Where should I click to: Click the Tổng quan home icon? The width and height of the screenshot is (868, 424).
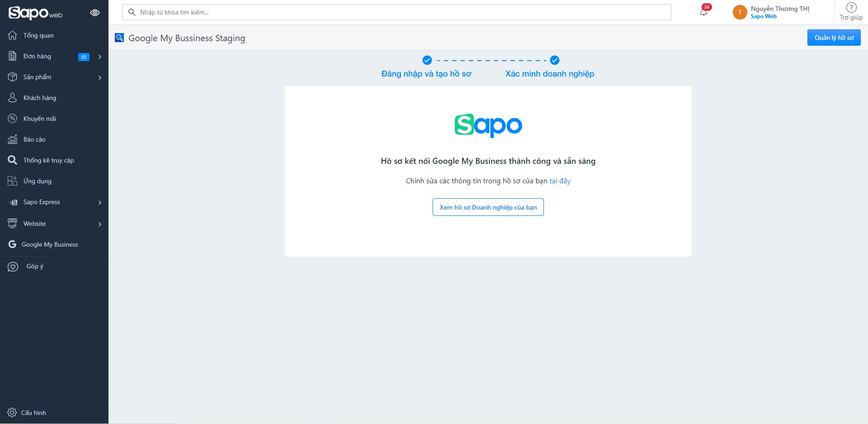point(13,35)
